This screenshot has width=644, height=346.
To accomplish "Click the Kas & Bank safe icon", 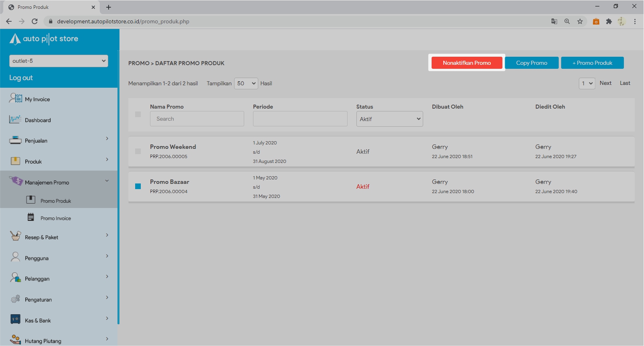I will point(15,319).
